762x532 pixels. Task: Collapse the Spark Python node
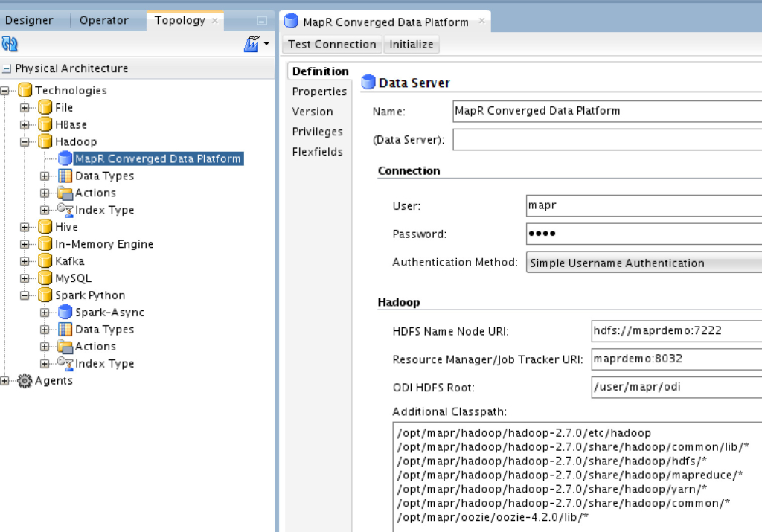25,295
